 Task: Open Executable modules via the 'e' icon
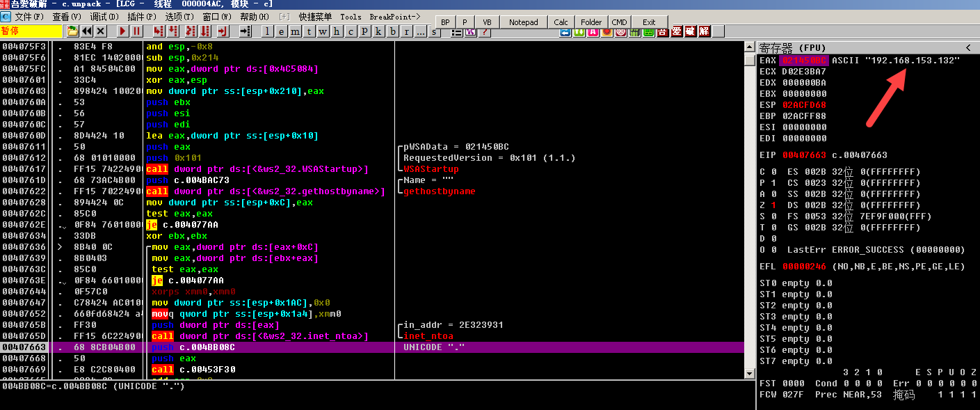(282, 31)
